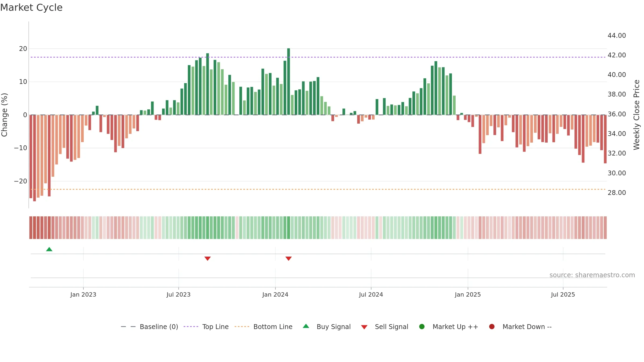Click the first dark red heat strip cell
The width and height of the screenshot is (644, 362).
pyautogui.click(x=31, y=227)
